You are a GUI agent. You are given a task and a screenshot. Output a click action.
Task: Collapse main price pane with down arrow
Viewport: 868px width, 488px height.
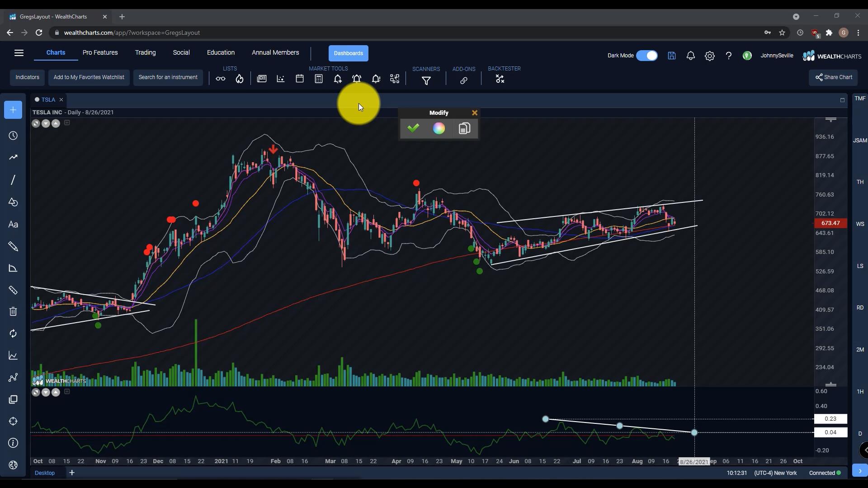pyautogui.click(x=46, y=123)
